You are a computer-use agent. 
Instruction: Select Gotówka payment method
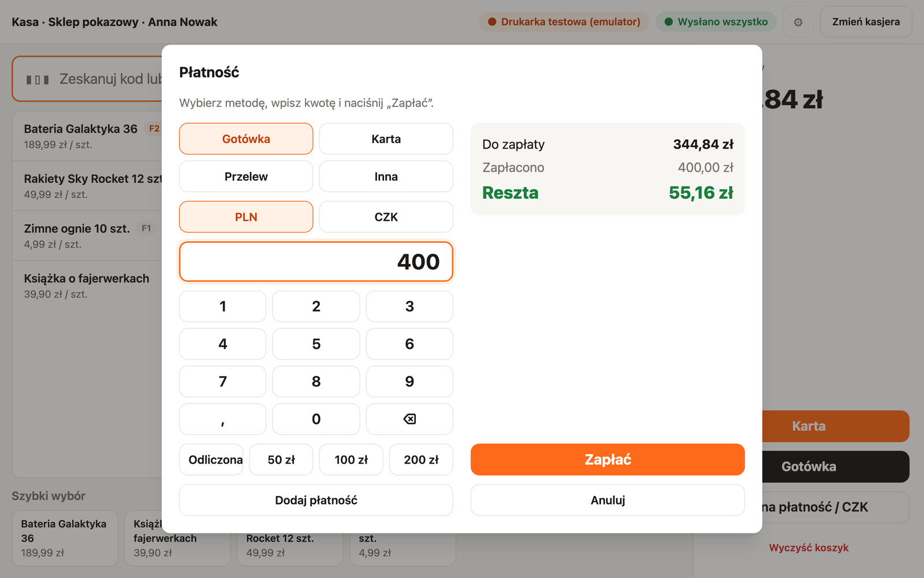pyautogui.click(x=246, y=139)
